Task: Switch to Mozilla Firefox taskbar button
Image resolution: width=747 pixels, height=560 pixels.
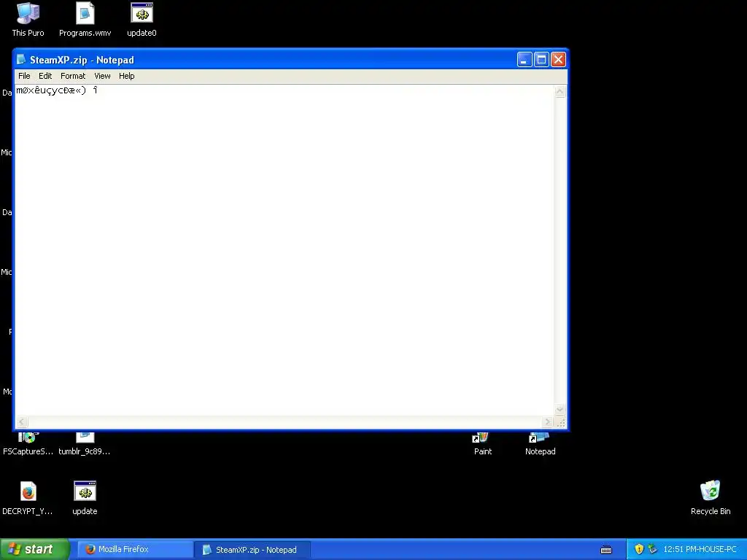Action: point(135,549)
